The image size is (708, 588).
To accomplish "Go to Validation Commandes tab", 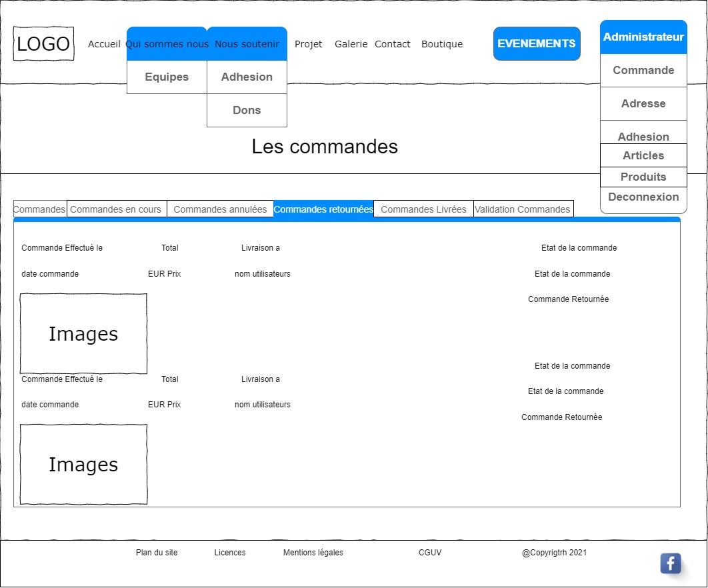I will click(x=523, y=209).
